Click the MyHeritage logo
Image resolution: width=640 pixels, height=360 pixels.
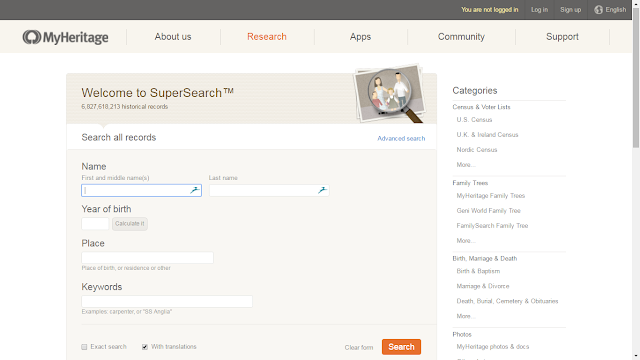coord(65,37)
